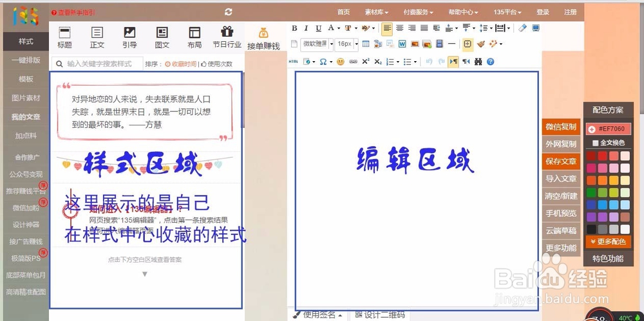Expand unordered list style dropdown

pos(415,62)
